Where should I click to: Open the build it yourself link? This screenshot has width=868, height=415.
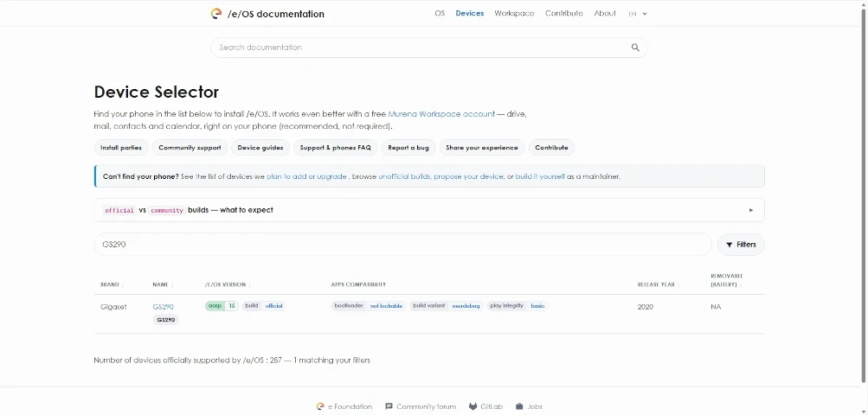pos(540,176)
